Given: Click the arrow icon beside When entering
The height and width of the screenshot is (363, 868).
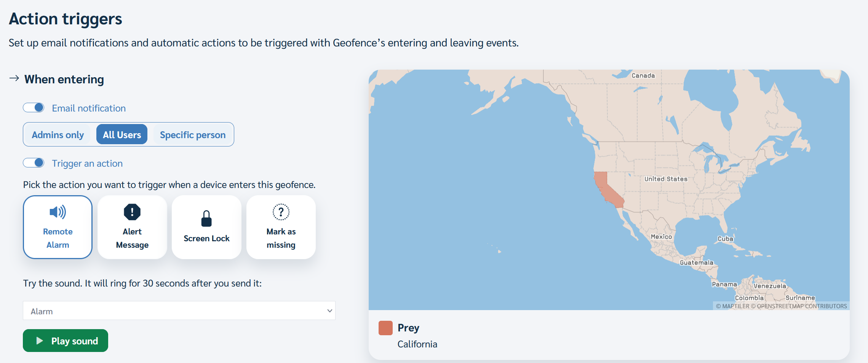Looking at the screenshot, I should point(14,78).
